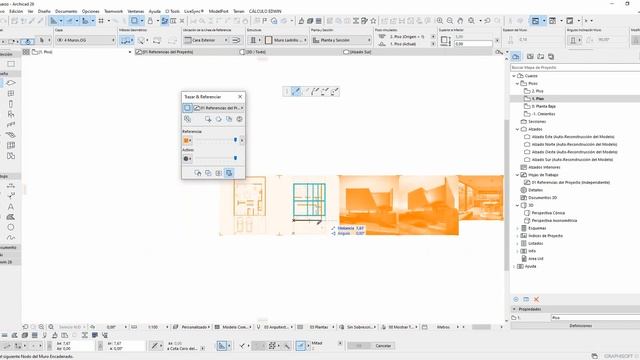Open the Opciones menu
Image resolution: width=640 pixels, height=360 pixels.
90,11
